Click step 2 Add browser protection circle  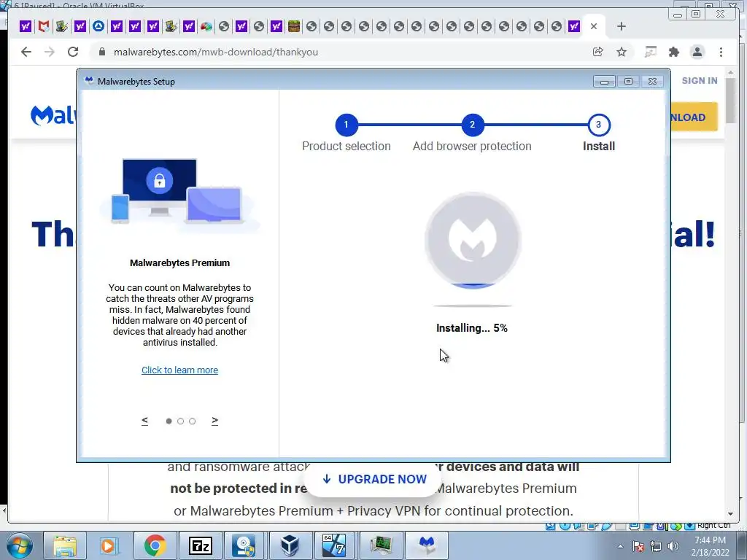[472, 125]
